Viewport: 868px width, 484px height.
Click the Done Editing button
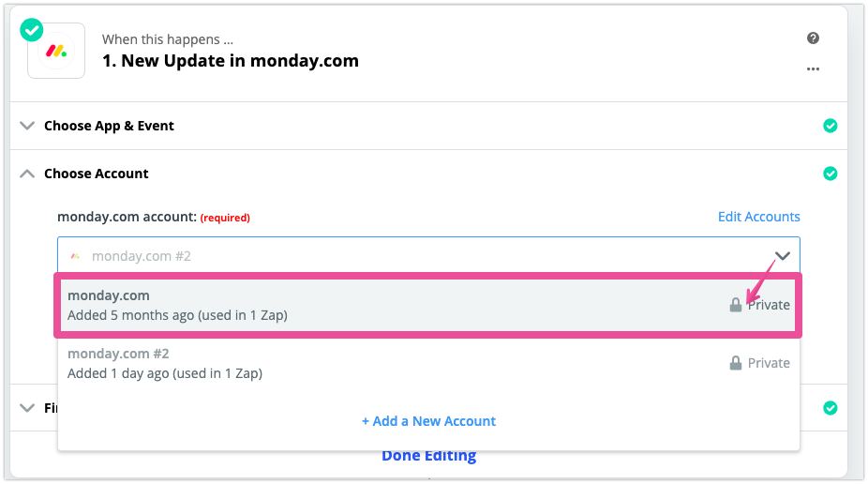click(x=428, y=456)
